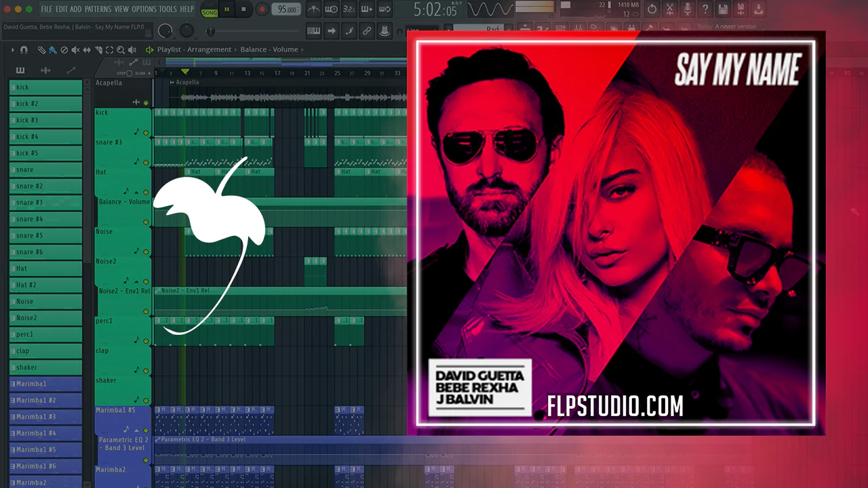Stop playback
The image size is (868, 488).
[244, 9]
